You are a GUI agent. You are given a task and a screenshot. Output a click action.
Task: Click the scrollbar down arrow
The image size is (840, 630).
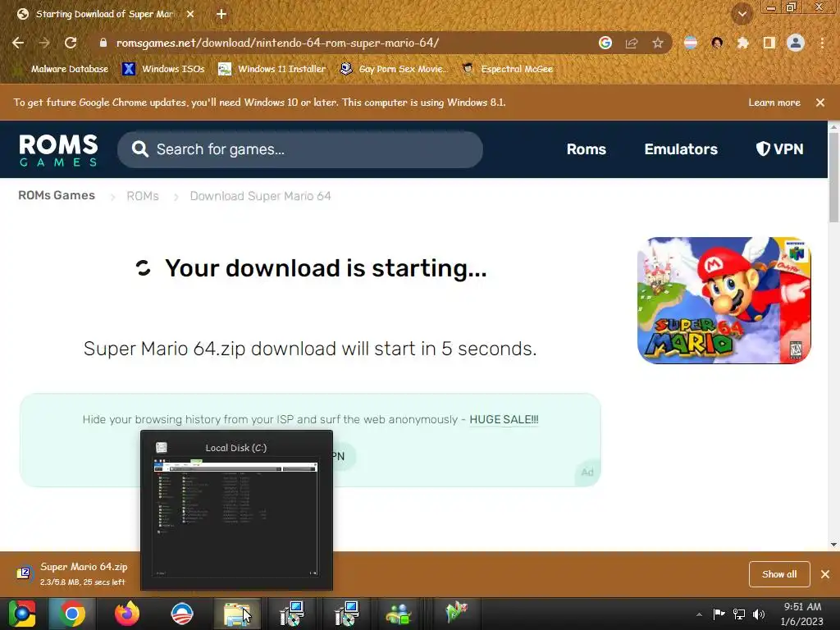coord(833,545)
